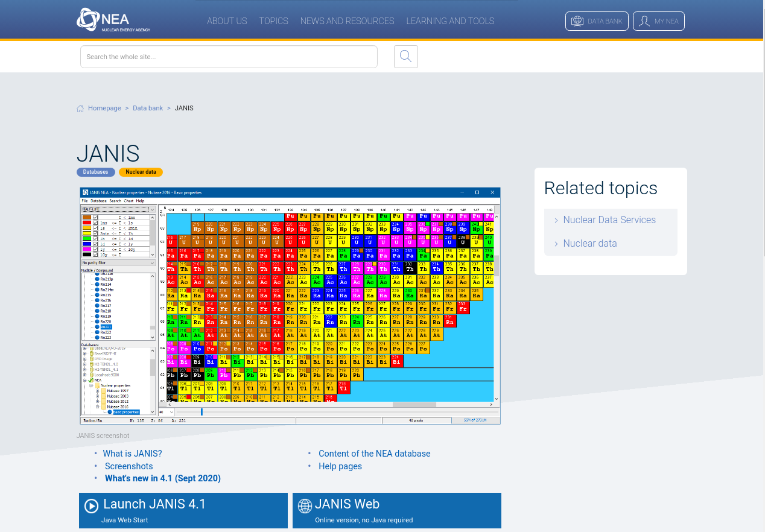Visit the Help pages link
765x532 pixels.
(340, 466)
